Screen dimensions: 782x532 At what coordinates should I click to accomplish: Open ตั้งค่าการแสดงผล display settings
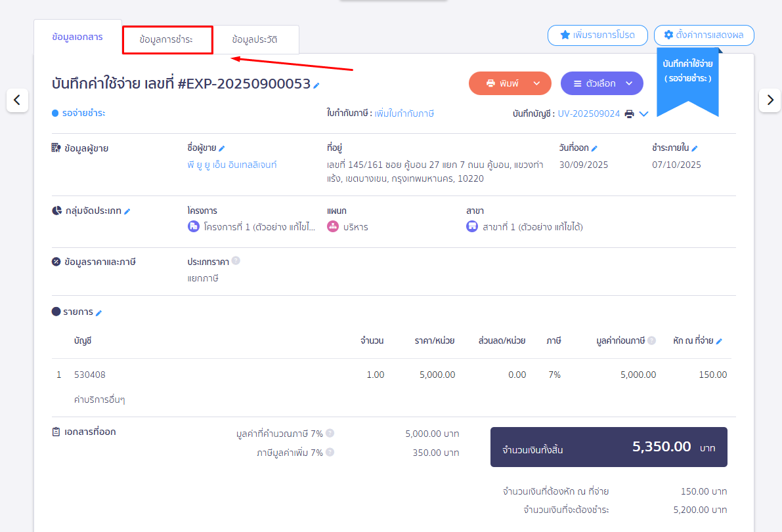[703, 35]
